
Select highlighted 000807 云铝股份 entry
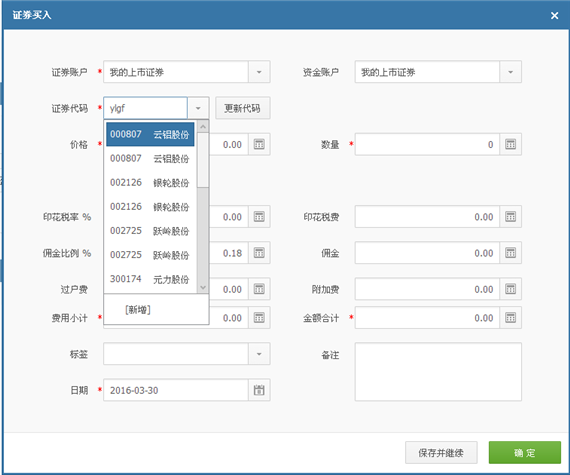(150, 134)
